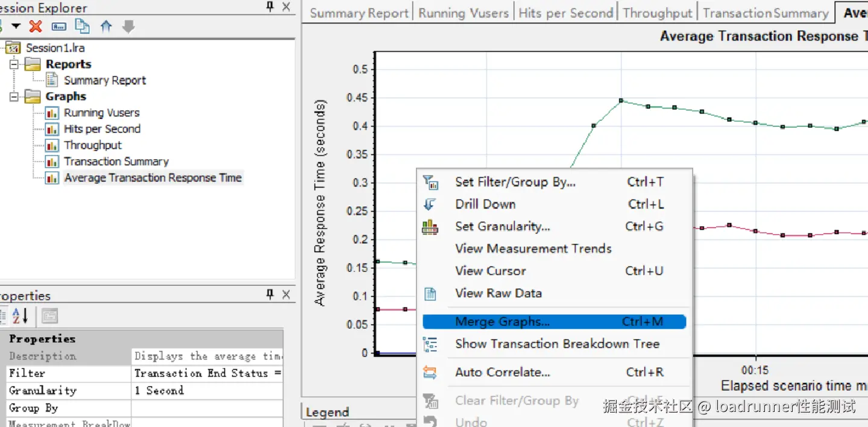
Task: Click the Filter value 'Transaction End Status'
Action: click(x=208, y=373)
